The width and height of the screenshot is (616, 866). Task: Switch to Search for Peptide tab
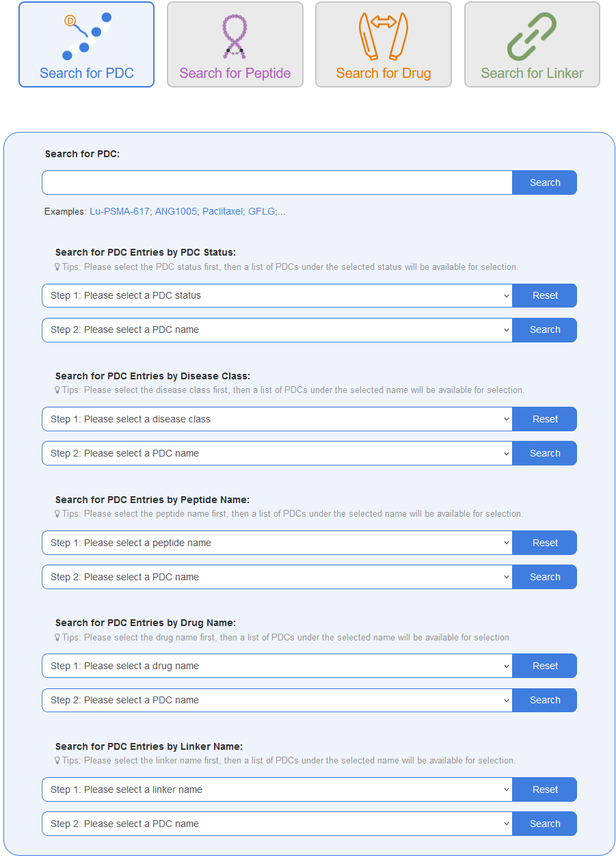(x=235, y=73)
